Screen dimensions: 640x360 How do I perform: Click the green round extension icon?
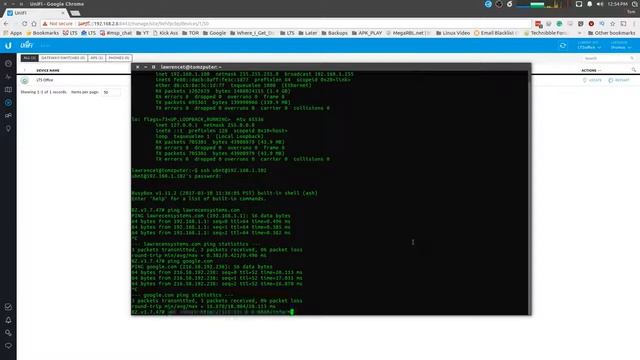[x=559, y=24]
